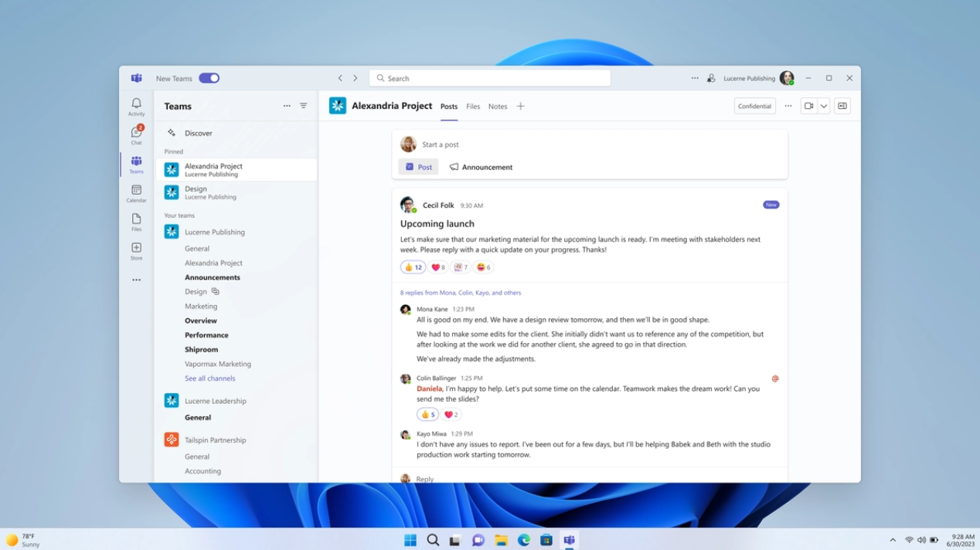980x550 pixels.
Task: Click the Search box
Action: (490, 78)
